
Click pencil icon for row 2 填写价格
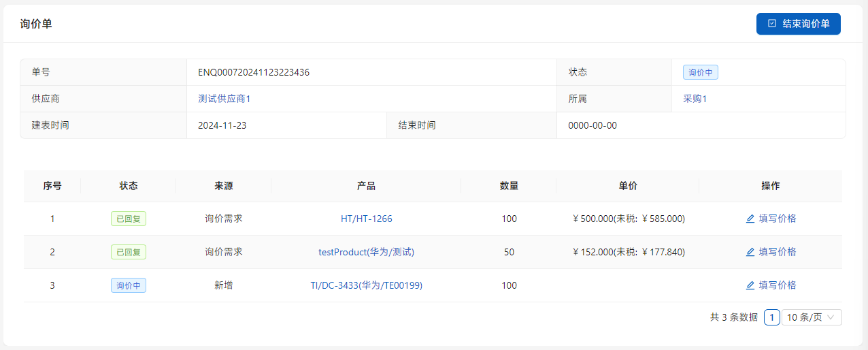750,252
